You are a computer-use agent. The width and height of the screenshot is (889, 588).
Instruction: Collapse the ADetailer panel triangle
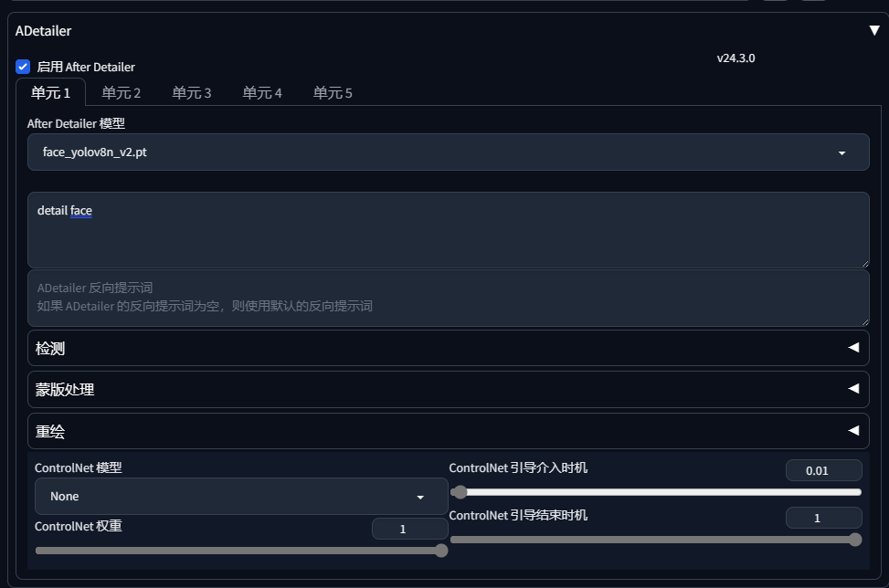click(x=874, y=31)
